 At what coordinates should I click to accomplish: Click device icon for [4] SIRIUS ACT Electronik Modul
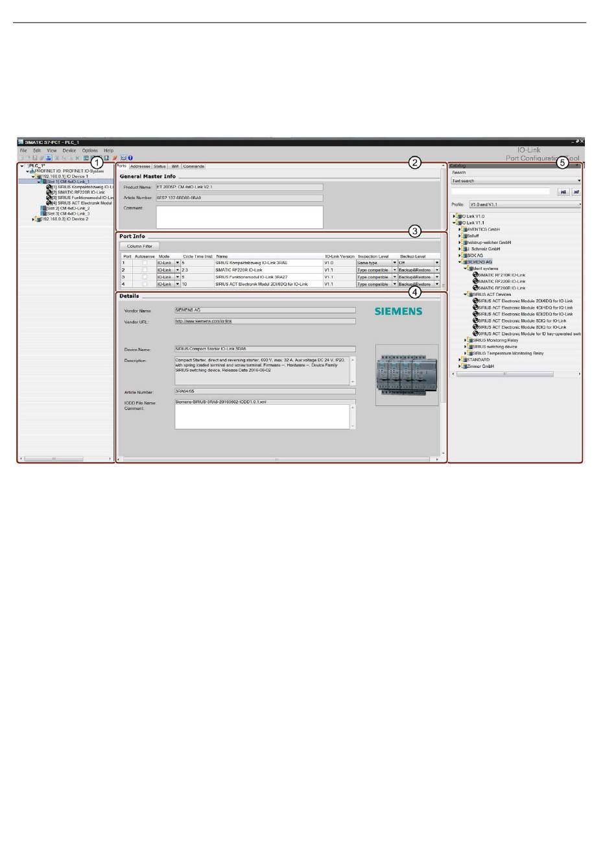click(49, 203)
